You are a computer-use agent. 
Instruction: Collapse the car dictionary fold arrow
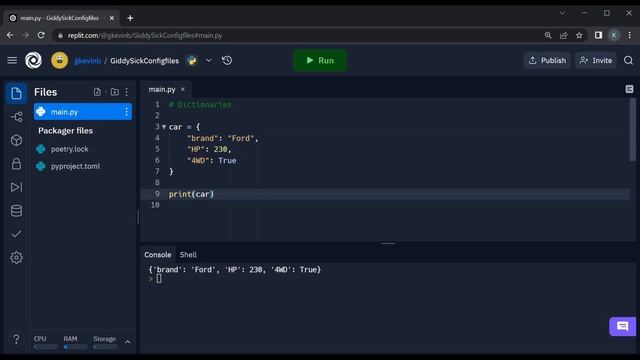[x=164, y=127]
